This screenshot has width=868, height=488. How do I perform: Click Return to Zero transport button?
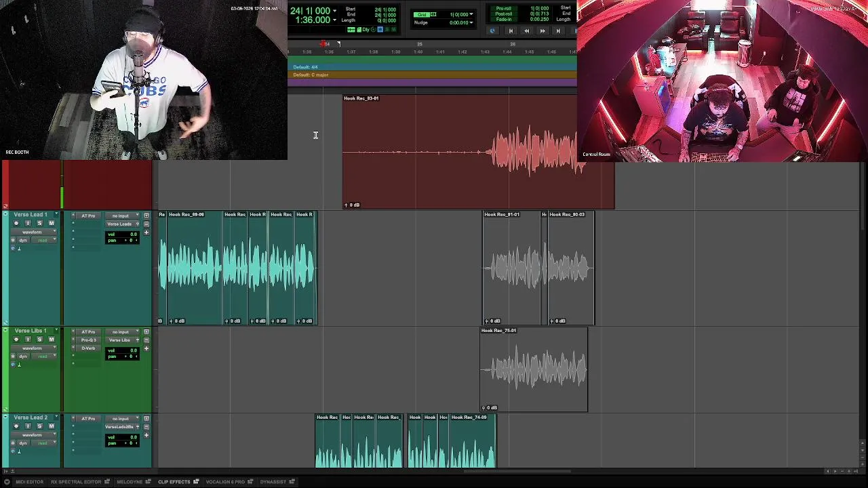point(511,30)
